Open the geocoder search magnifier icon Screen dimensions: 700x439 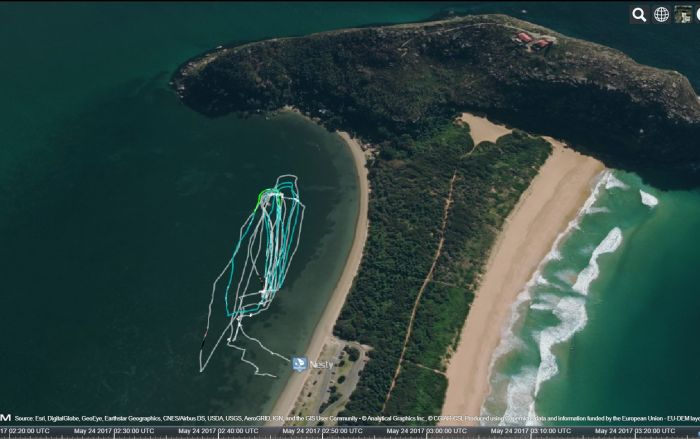[x=639, y=14]
